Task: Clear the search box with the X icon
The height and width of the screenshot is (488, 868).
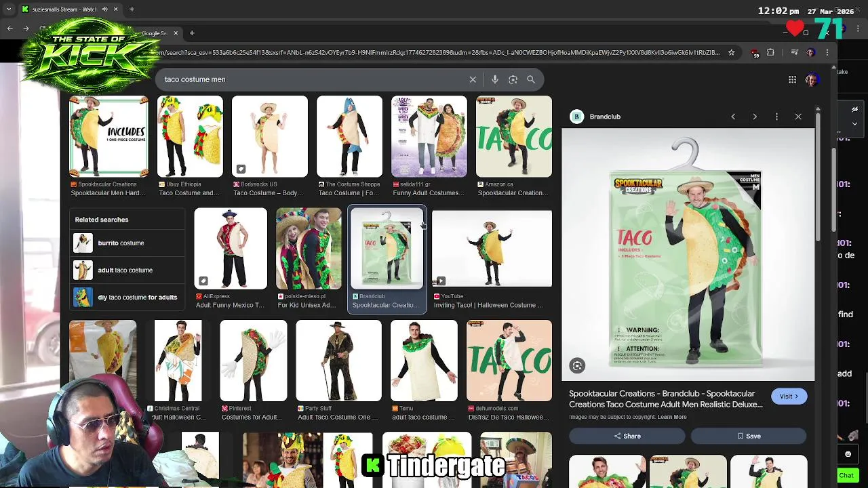Action: point(473,79)
